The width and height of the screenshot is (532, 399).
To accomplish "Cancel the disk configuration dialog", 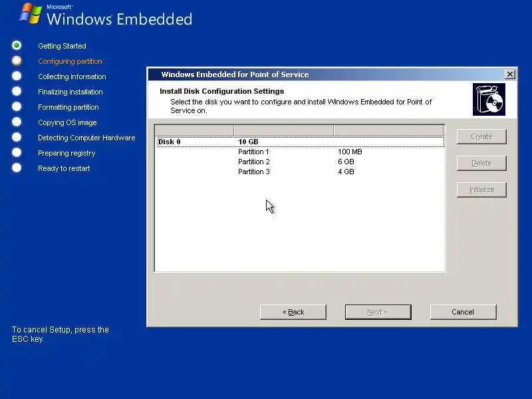I will click(463, 312).
